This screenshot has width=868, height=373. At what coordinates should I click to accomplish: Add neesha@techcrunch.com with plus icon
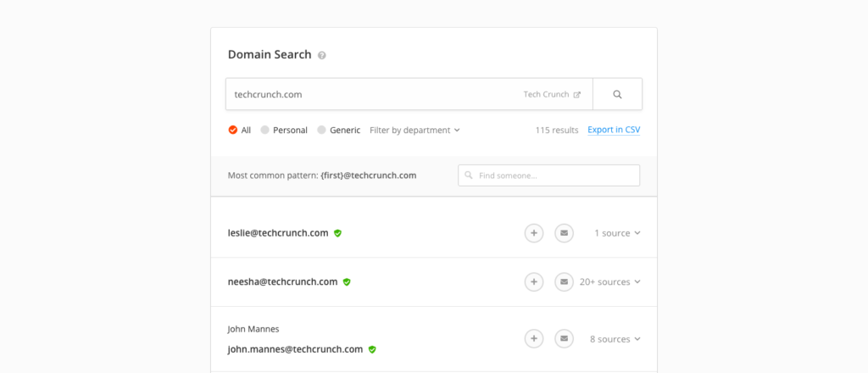coord(534,281)
